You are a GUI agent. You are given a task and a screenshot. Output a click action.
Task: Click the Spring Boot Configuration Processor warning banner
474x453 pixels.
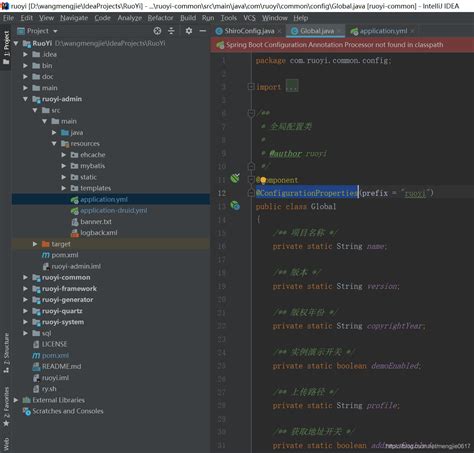(x=342, y=45)
